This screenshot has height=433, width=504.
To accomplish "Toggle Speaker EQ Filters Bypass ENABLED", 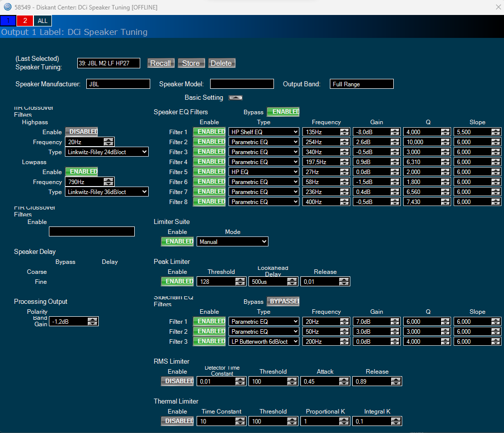I will click(x=283, y=112).
